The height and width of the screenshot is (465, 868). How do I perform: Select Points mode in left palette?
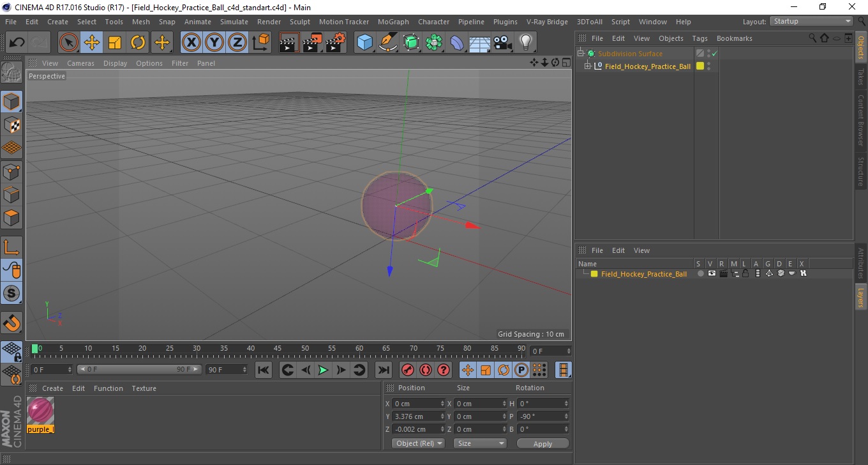11,171
